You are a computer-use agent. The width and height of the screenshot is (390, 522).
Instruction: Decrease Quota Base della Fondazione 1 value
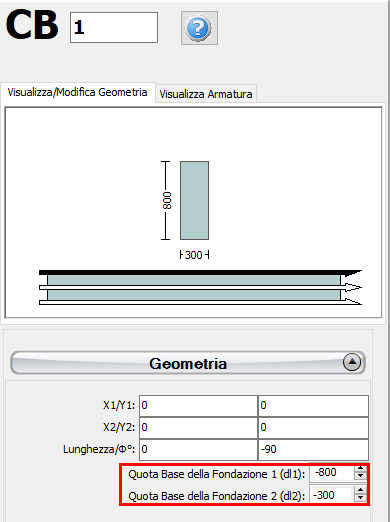[x=360, y=476]
